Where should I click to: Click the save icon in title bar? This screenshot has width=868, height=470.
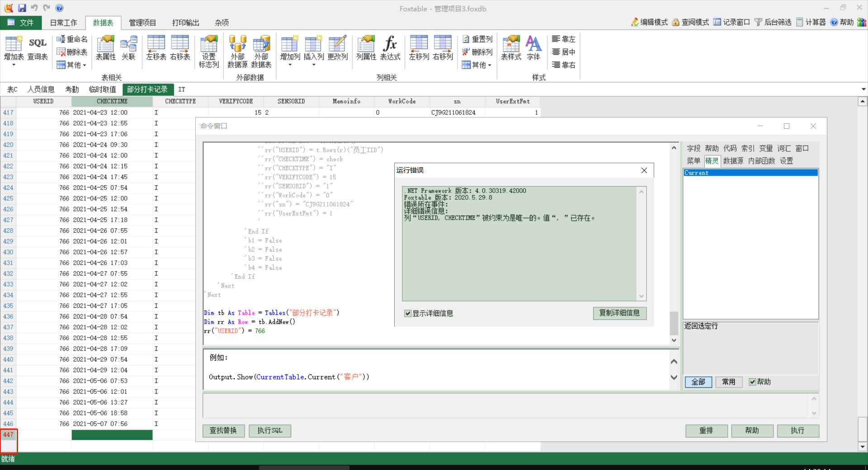(x=22, y=8)
